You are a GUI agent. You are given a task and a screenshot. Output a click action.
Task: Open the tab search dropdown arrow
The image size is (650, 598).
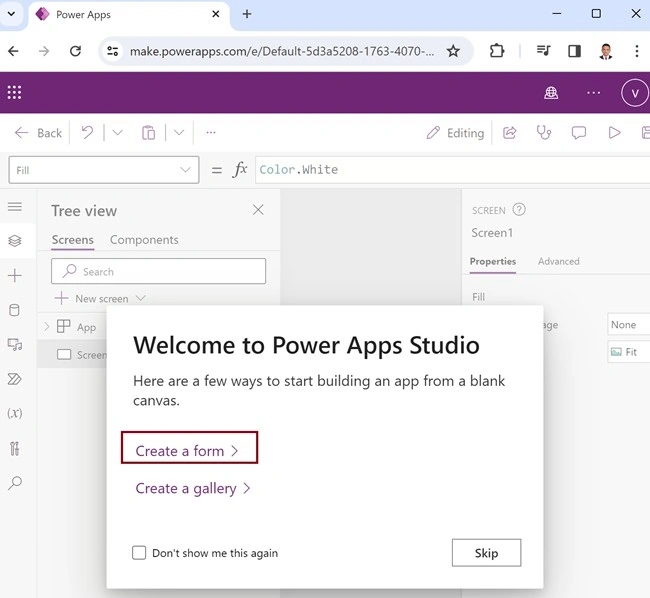12,14
